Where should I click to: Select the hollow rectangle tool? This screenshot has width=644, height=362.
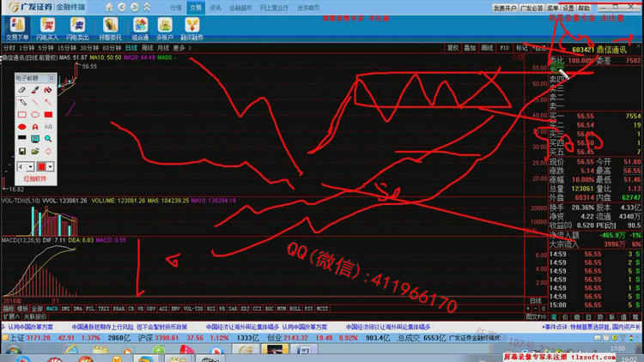coord(22,114)
